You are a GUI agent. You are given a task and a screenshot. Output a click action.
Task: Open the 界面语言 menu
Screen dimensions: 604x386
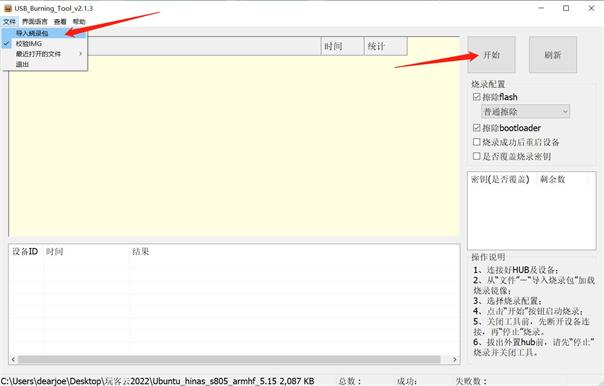tap(35, 22)
